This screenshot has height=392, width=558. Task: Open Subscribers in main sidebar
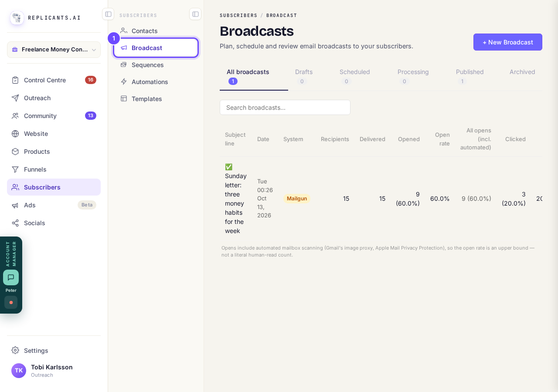coord(54,187)
